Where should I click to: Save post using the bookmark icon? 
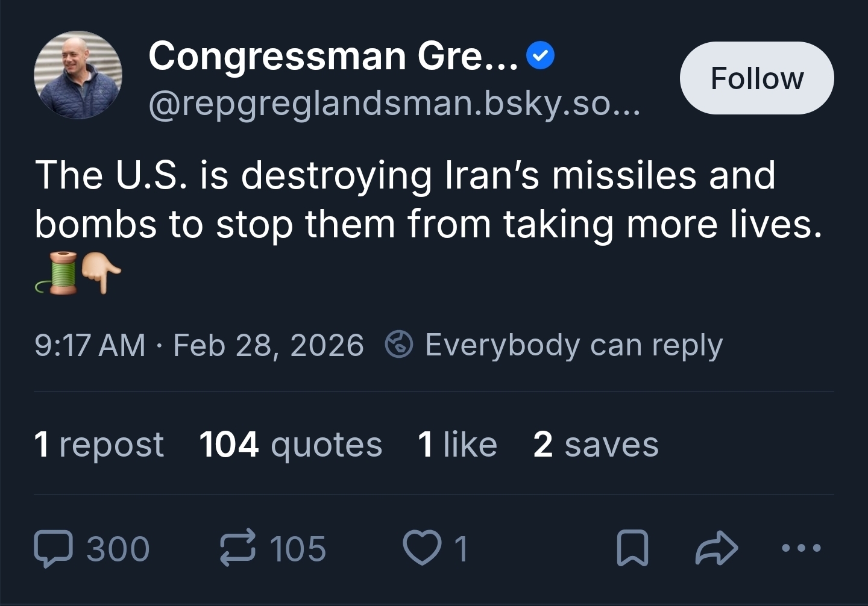pos(632,548)
